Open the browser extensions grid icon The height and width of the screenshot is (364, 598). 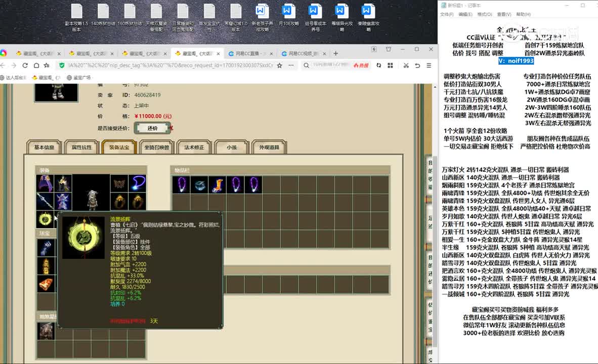(390, 65)
